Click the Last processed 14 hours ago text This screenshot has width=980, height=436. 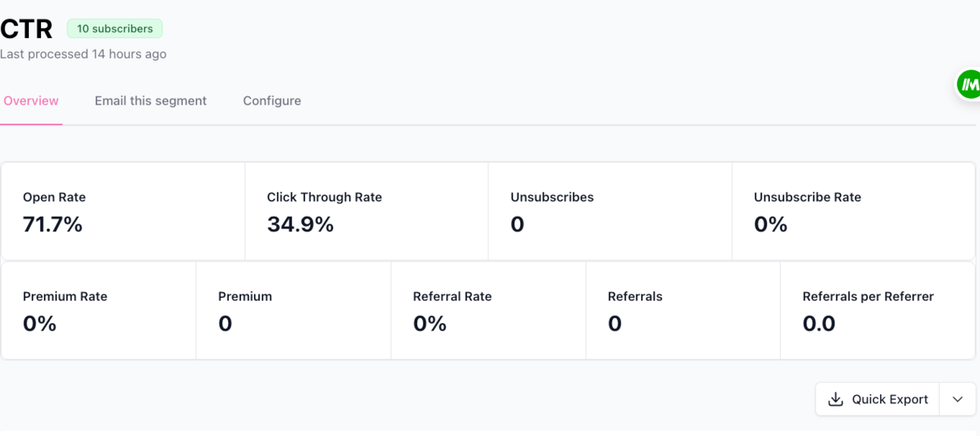pos(83,54)
